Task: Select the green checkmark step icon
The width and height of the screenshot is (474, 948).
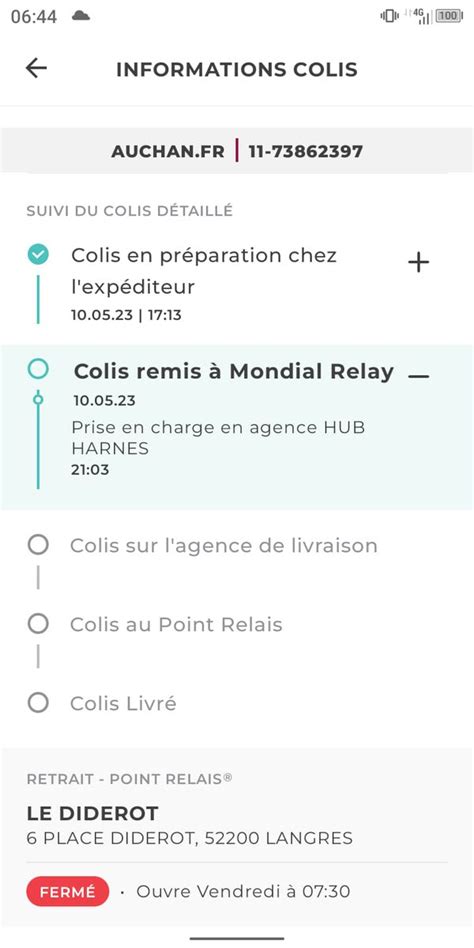Action: tap(38, 255)
